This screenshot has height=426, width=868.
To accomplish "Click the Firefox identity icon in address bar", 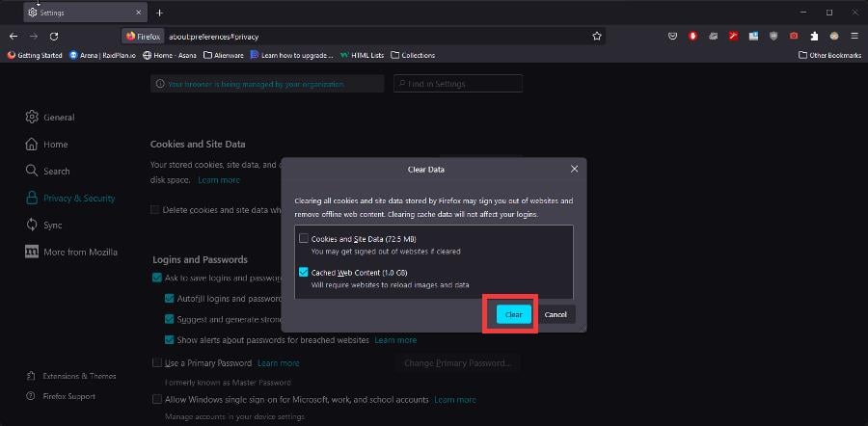I will coord(143,37).
